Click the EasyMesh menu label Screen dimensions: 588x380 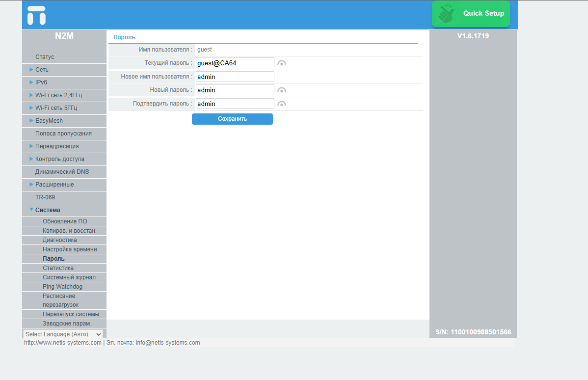pos(49,121)
